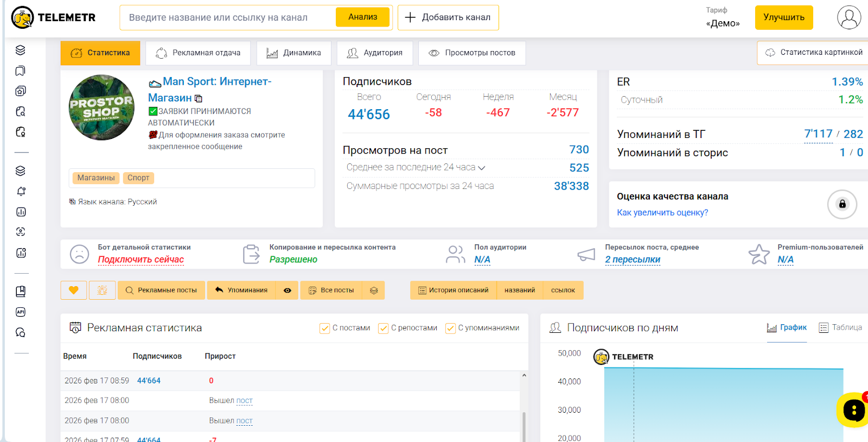Click the copy icon after channel name
Viewport: 868px width, 442px height.
(199, 99)
